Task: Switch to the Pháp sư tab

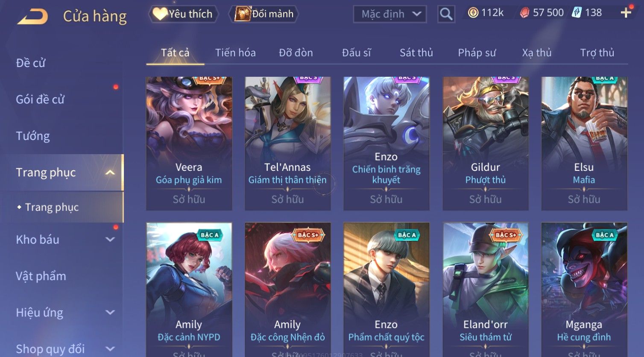Action: pos(477,53)
